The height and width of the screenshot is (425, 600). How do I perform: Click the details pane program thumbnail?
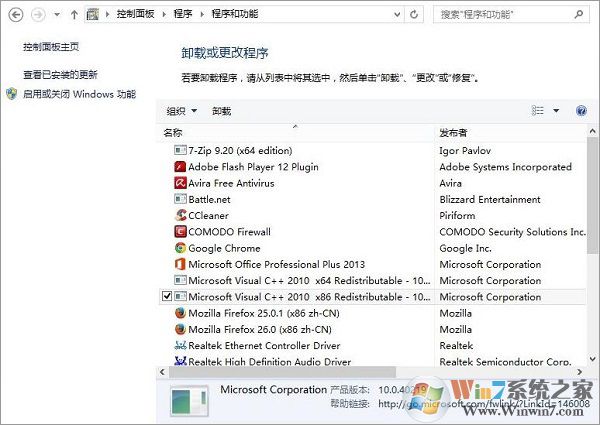click(189, 401)
